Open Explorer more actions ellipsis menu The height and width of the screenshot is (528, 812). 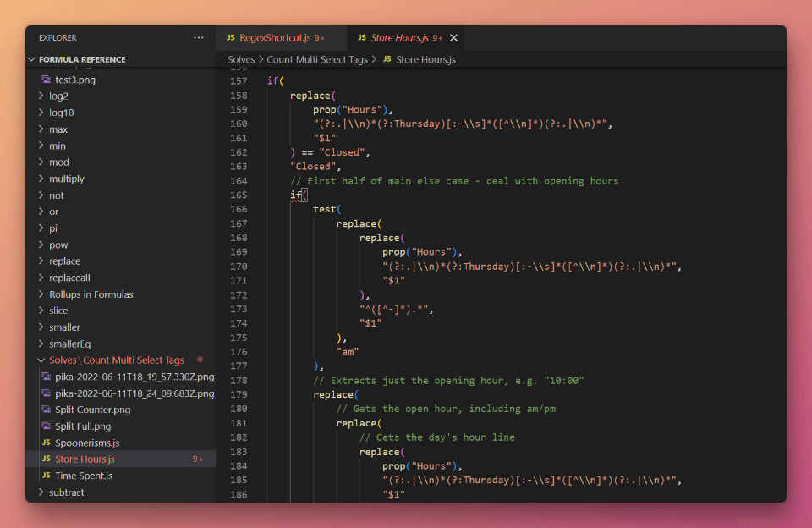198,38
